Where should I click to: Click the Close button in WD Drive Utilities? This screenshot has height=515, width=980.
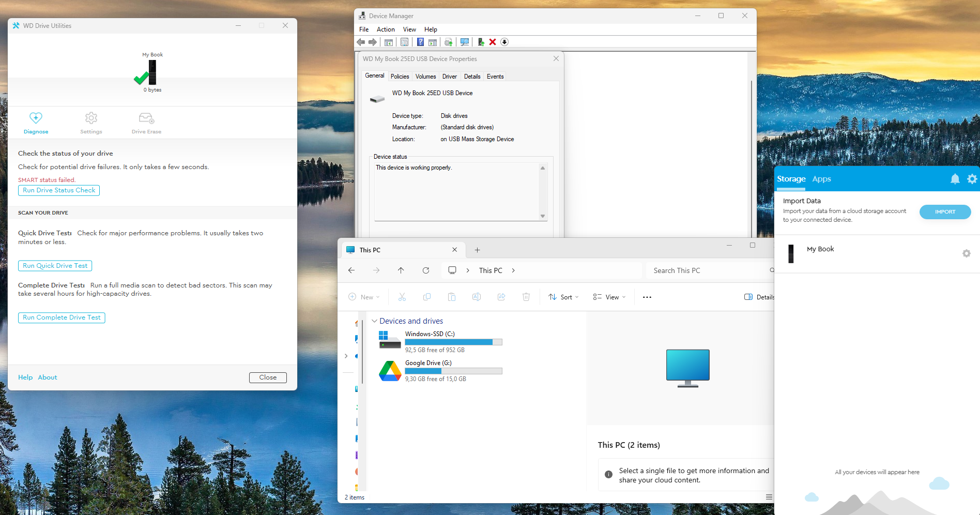(268, 377)
